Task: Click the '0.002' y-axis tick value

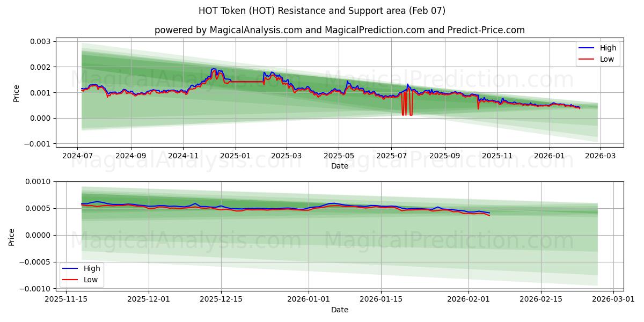Action: point(40,67)
